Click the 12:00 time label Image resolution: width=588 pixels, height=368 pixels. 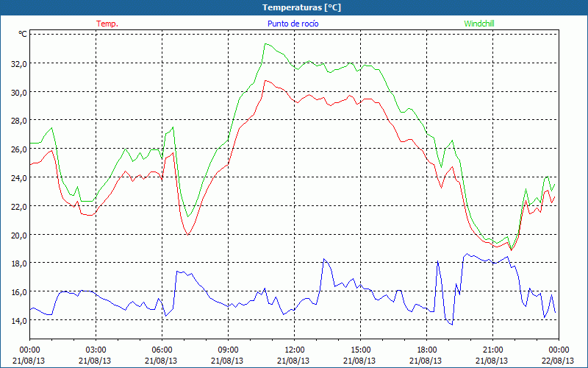[x=293, y=350]
